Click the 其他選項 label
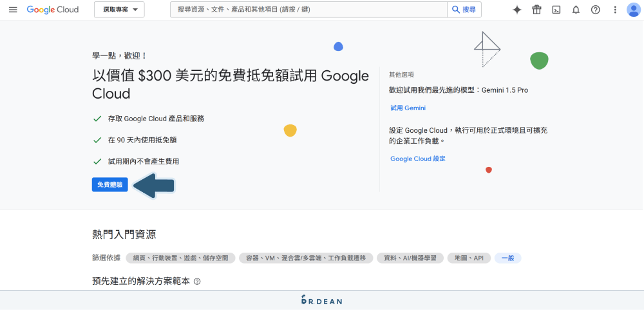Screen dimensions: 644x310 (x=401, y=75)
